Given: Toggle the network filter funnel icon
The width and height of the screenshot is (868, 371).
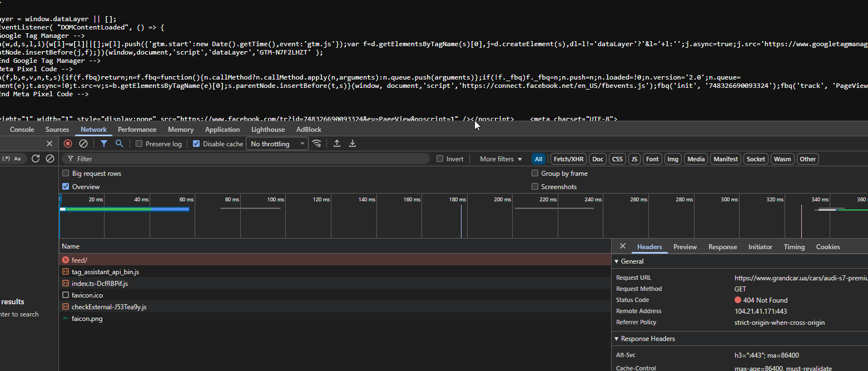Looking at the screenshot, I should 104,144.
